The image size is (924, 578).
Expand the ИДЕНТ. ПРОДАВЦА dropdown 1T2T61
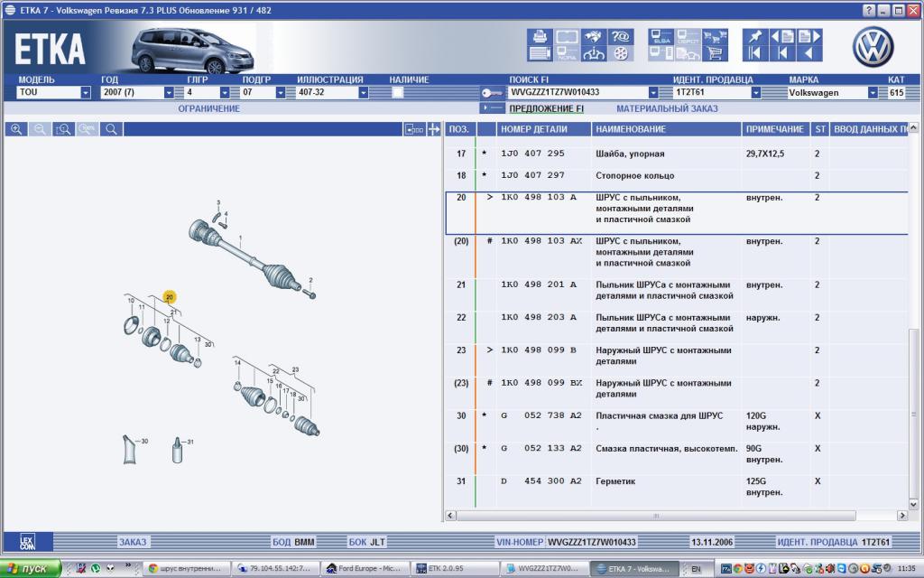tap(755, 93)
